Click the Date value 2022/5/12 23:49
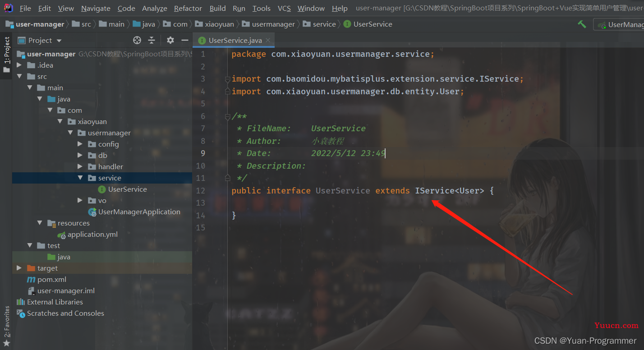Viewport: 644px width, 350px height. (x=348, y=153)
